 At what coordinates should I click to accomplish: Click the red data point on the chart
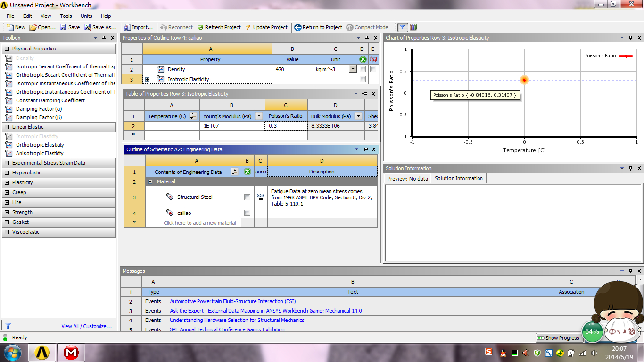tap(524, 80)
